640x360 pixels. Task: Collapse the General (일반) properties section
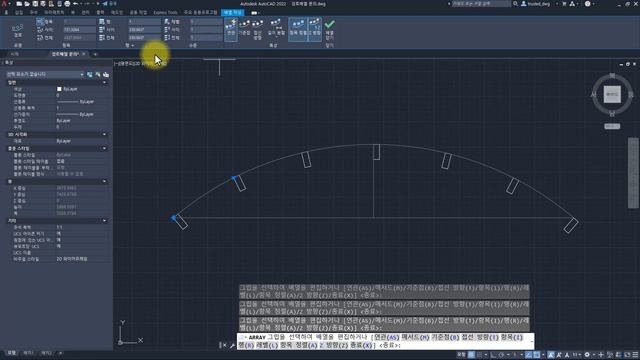(104, 82)
